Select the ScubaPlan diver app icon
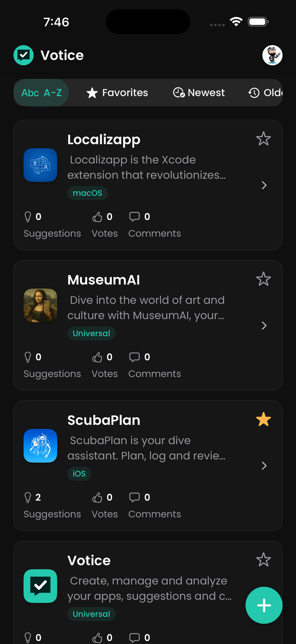Viewport: 296px width, 644px height. 40,446
